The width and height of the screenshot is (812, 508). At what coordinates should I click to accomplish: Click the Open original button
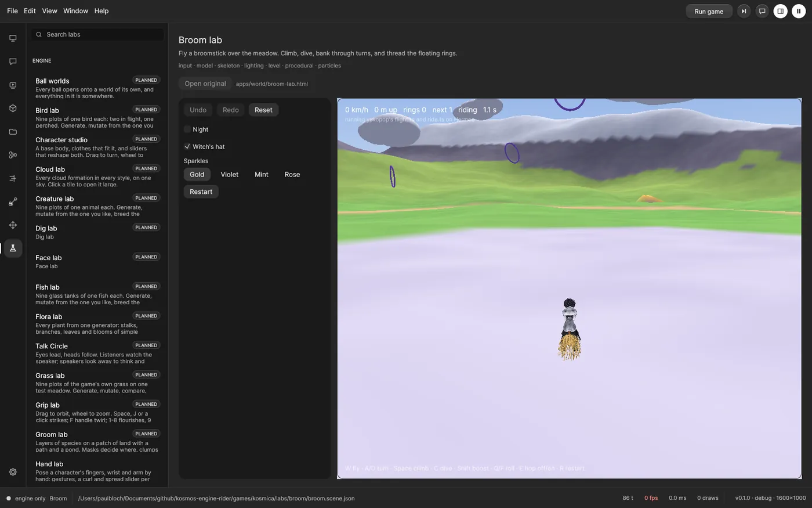coord(205,84)
